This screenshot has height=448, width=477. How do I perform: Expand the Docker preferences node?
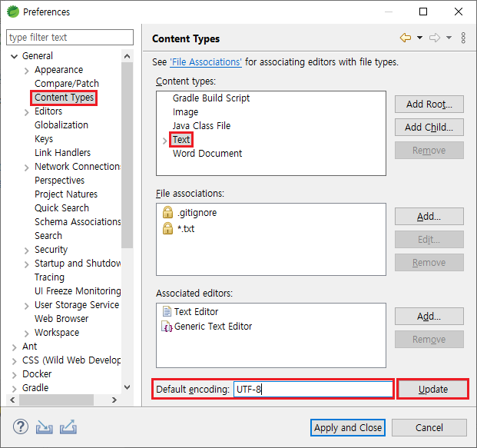point(14,375)
